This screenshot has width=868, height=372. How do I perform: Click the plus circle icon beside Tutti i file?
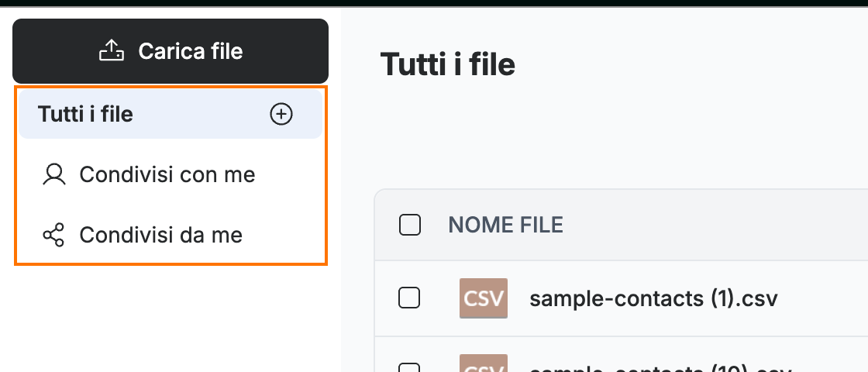(x=281, y=114)
